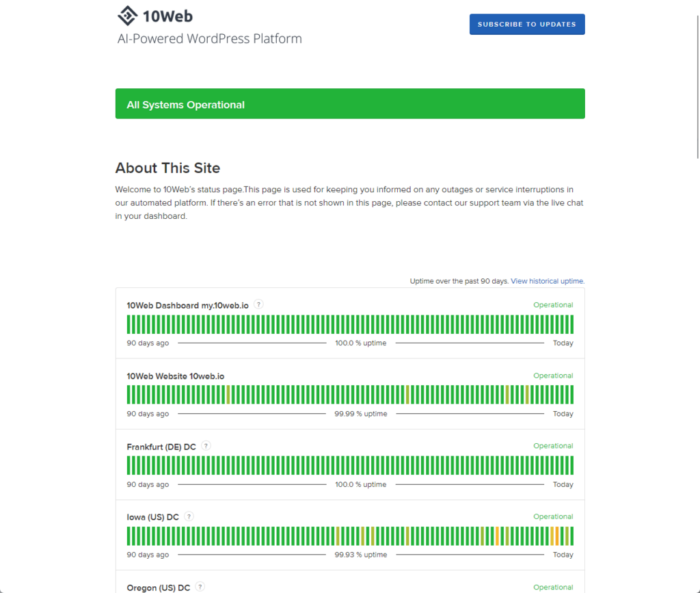Select the 10Web Dashboard my.10web.io component name
This screenshot has width=700, height=593.
187,306
